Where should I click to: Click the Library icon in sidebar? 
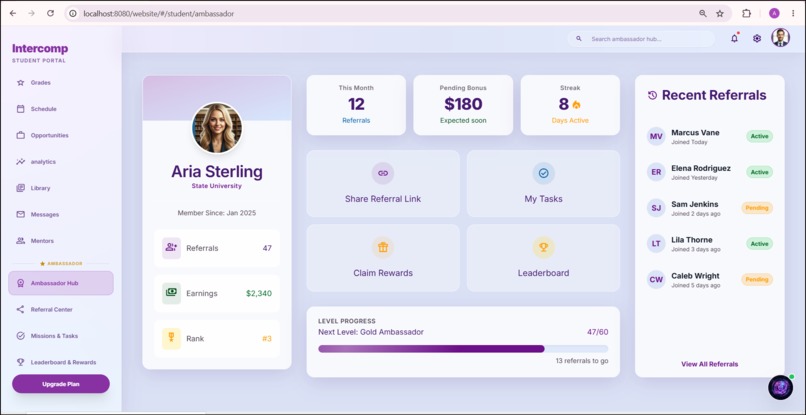tap(21, 188)
